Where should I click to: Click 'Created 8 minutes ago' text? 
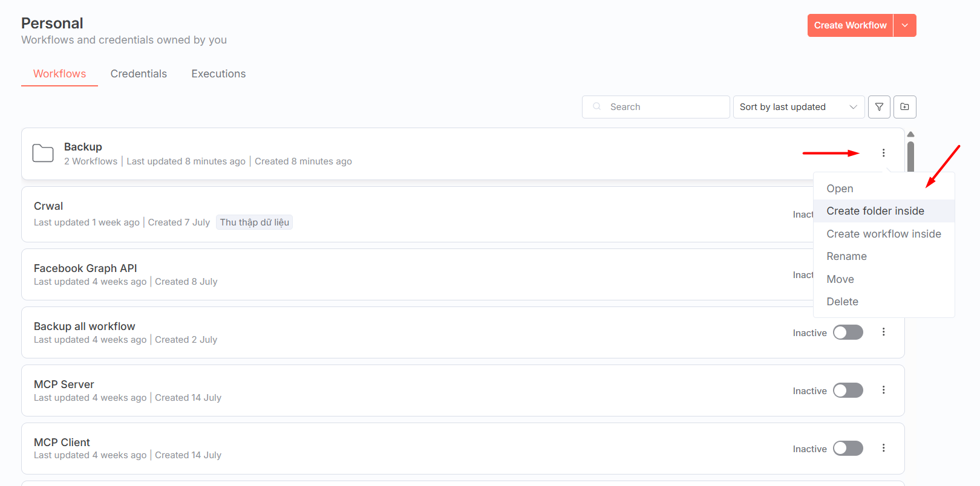(303, 161)
